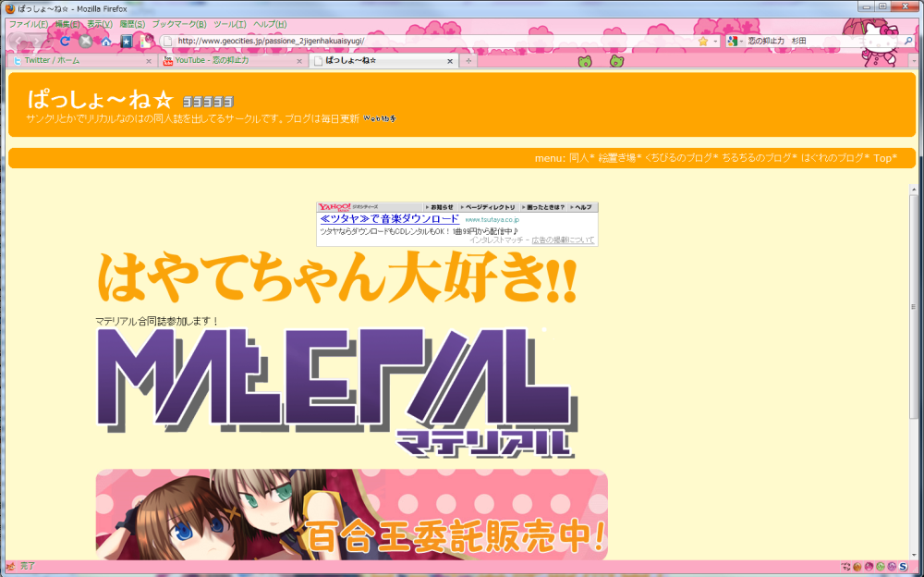Select the ぱっしょ～ね☆ tab
This screenshot has height=577, width=924.
[x=383, y=60]
